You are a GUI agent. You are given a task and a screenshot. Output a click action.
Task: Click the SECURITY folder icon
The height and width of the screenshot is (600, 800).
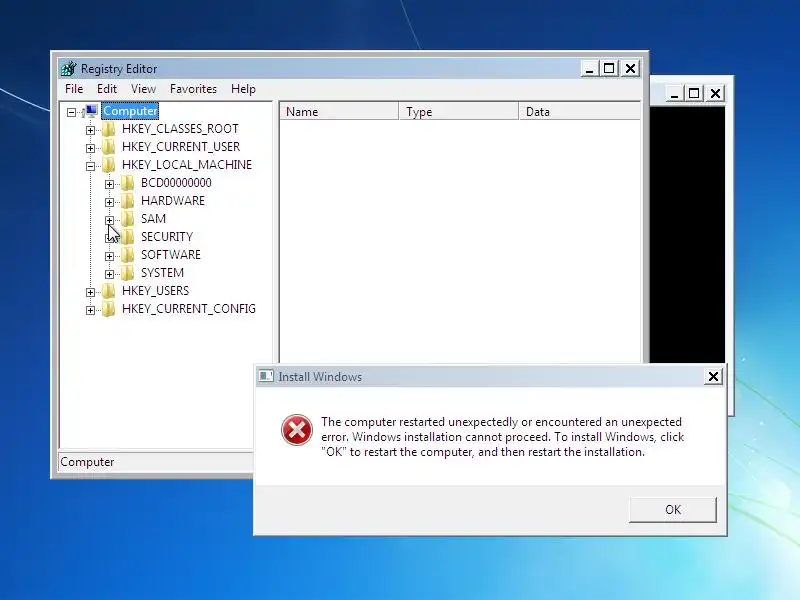(128, 237)
